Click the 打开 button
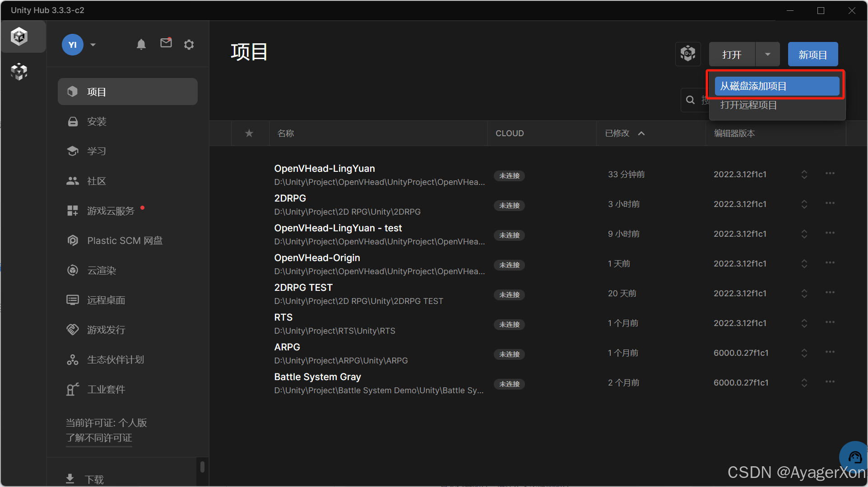This screenshot has width=868, height=487. (x=732, y=55)
